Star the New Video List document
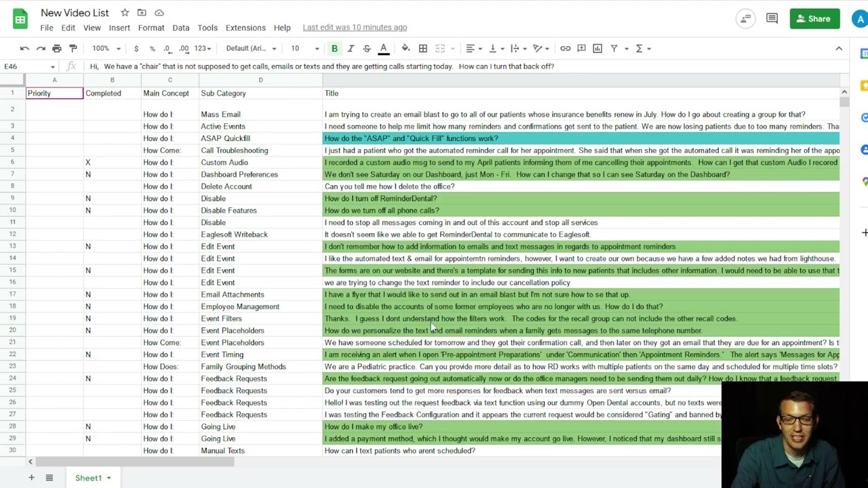The image size is (868, 488). click(125, 13)
